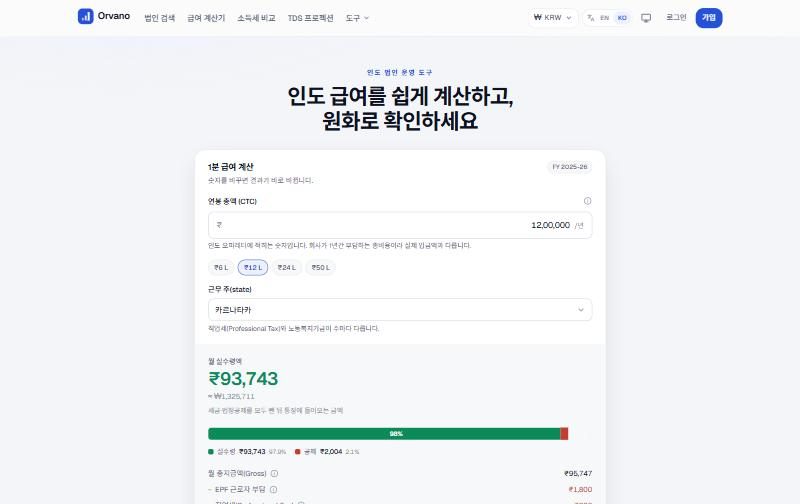Viewport: 800px width, 504px height.
Task: Click the 로그인 link
Action: (676, 17)
